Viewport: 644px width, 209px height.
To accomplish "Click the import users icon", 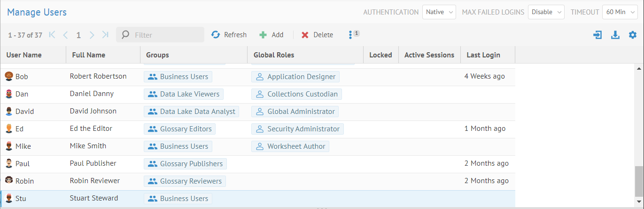I will [x=597, y=35].
